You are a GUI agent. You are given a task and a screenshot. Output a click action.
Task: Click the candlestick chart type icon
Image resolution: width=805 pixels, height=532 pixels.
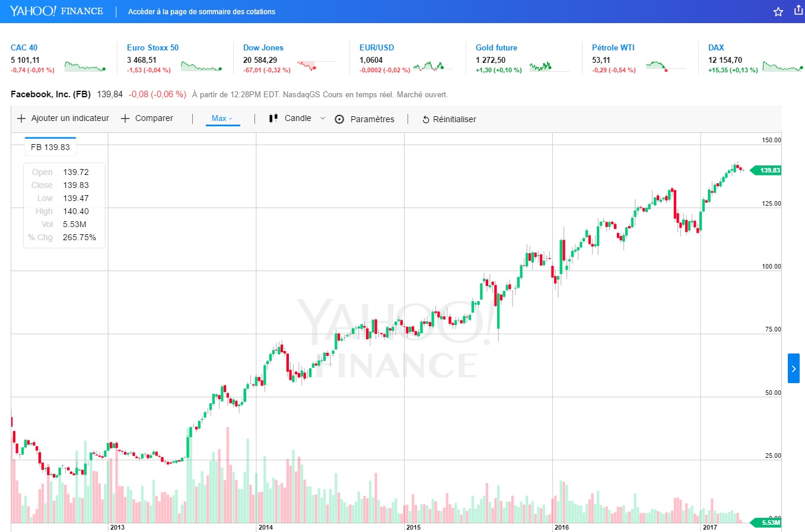click(x=273, y=119)
